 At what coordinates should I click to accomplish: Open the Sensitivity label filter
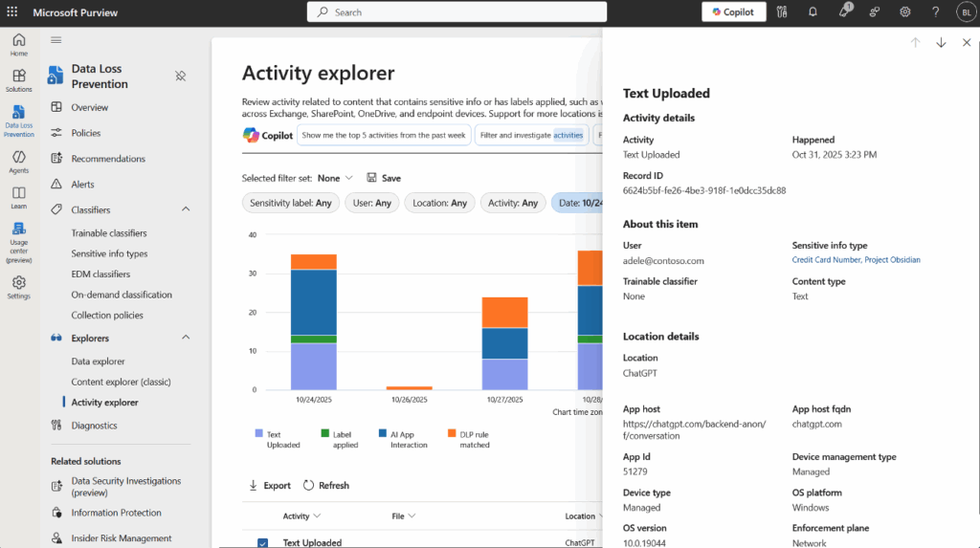coord(290,203)
